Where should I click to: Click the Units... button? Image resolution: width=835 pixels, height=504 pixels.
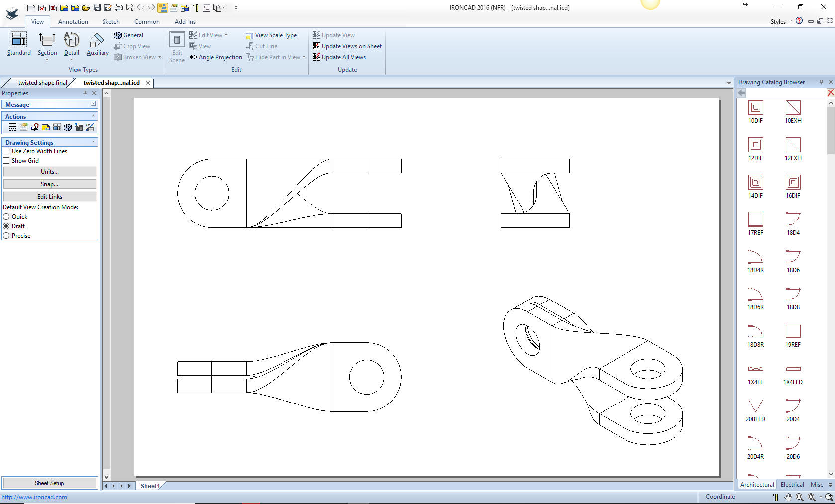click(50, 172)
